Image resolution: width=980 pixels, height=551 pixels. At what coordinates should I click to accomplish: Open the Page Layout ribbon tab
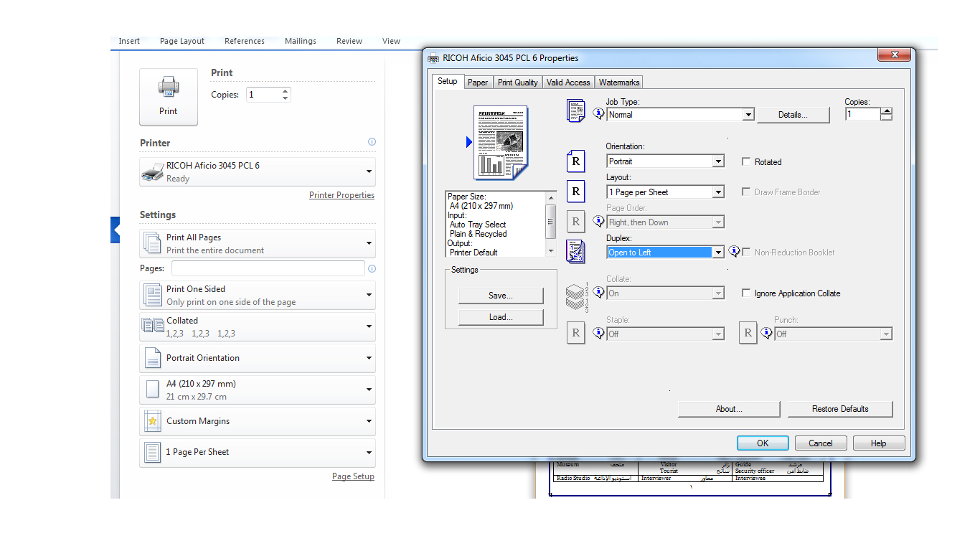(x=182, y=41)
